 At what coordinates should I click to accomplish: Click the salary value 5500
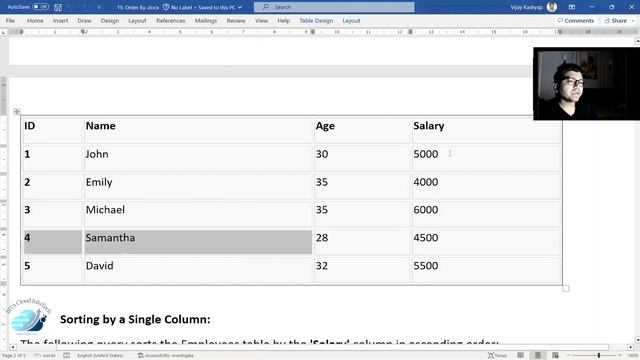pyautogui.click(x=426, y=266)
